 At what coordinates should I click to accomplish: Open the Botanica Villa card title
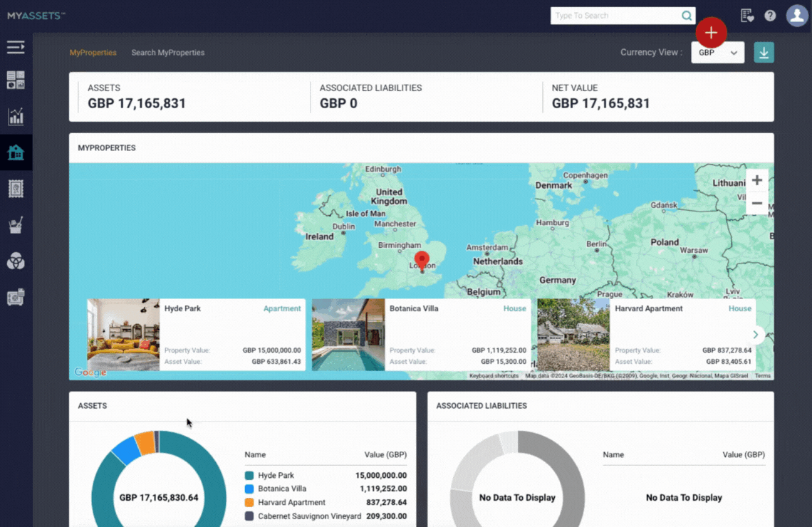(414, 308)
